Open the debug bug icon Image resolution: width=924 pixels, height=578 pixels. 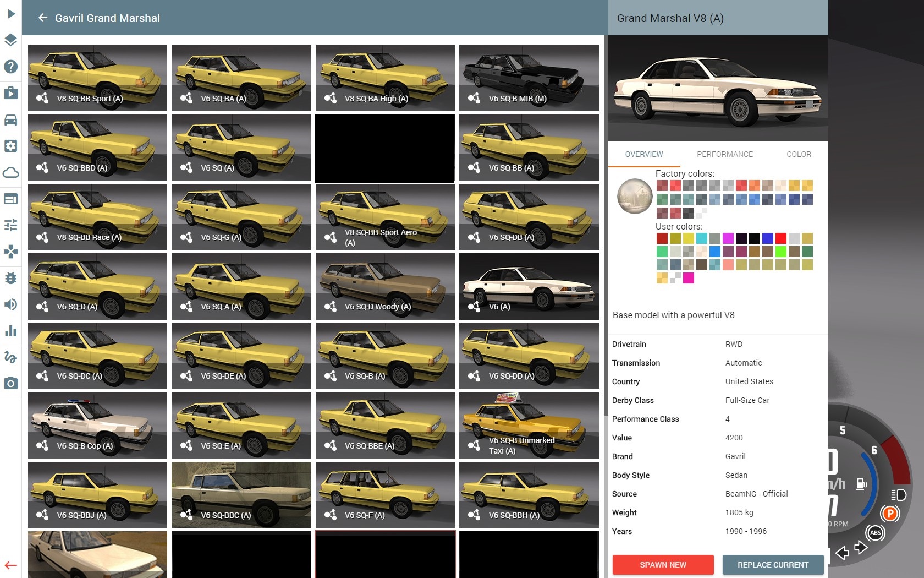pos(10,278)
